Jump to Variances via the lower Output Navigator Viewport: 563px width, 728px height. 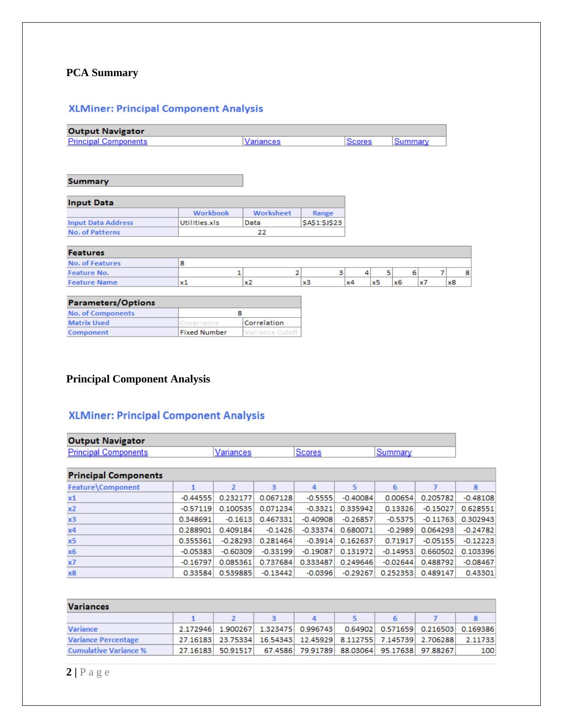click(x=233, y=452)
